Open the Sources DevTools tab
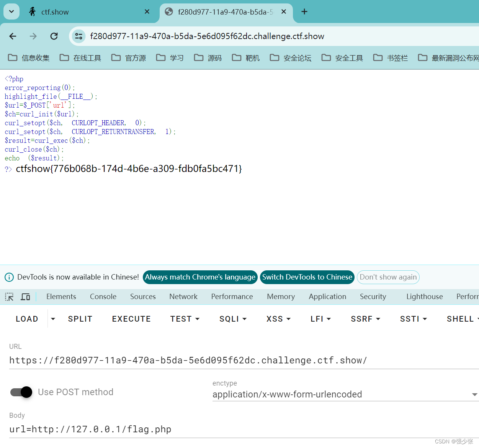 [143, 297]
